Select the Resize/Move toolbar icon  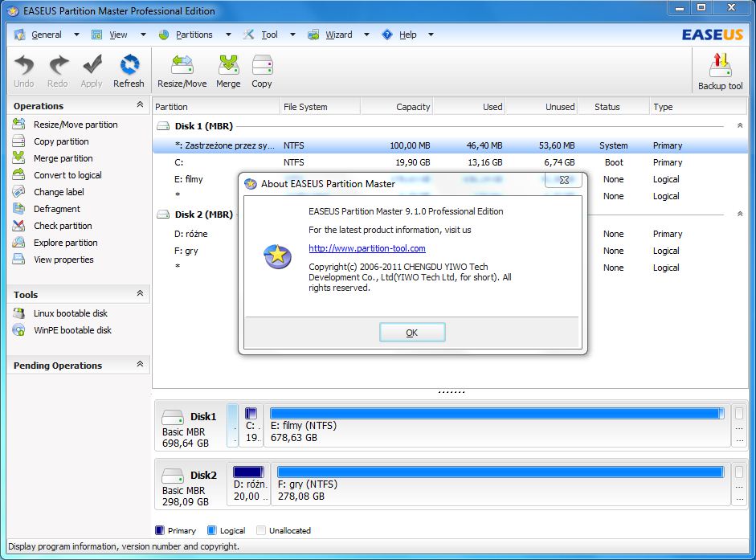point(182,71)
